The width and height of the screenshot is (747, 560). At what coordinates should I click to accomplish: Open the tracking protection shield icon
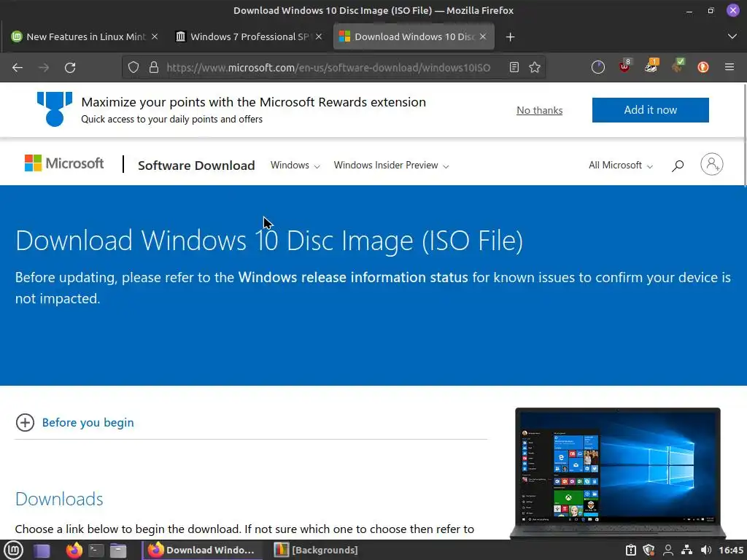(x=133, y=68)
